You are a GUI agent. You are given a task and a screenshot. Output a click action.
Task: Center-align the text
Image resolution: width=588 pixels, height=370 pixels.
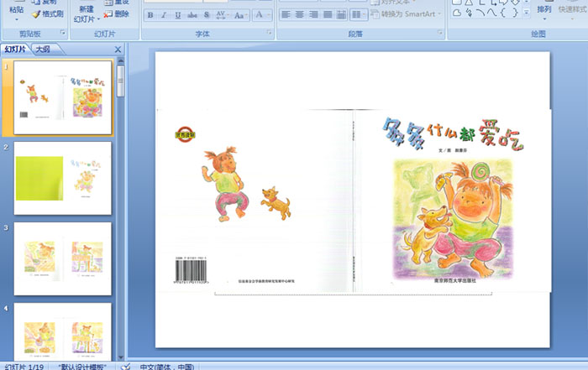[x=300, y=14]
